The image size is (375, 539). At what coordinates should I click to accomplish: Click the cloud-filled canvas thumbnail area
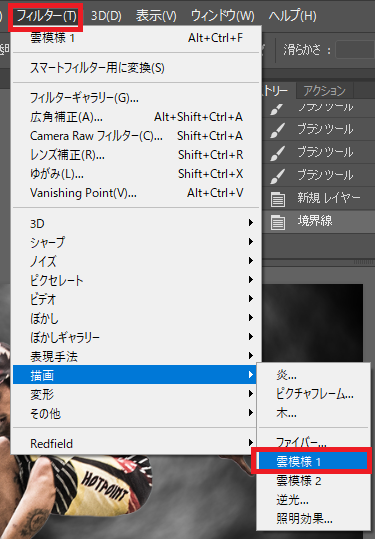pyautogui.click(x=313, y=322)
